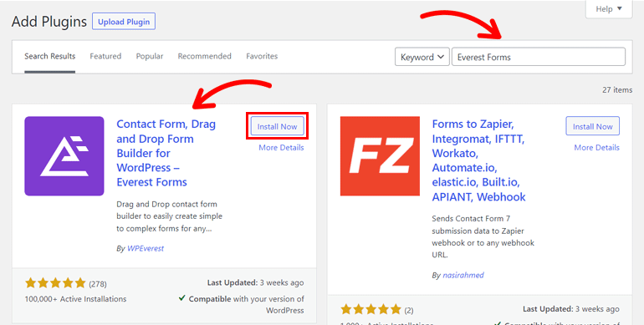This screenshot has height=325, width=644.
Task: Open More Details for Everest Forms
Action: tap(281, 148)
